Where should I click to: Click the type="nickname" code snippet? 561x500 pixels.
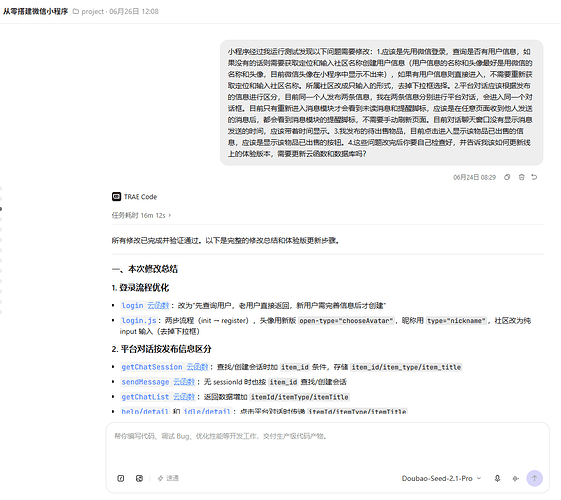(457, 320)
